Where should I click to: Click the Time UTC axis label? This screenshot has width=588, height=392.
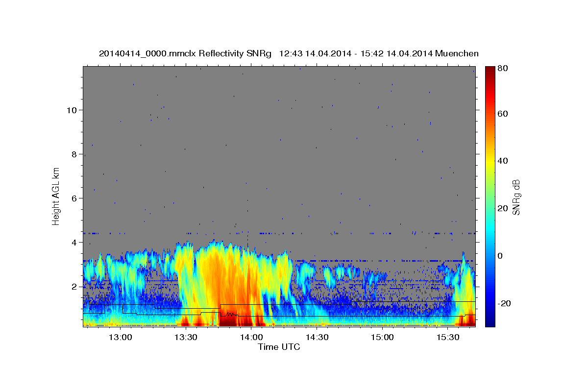(x=279, y=347)
